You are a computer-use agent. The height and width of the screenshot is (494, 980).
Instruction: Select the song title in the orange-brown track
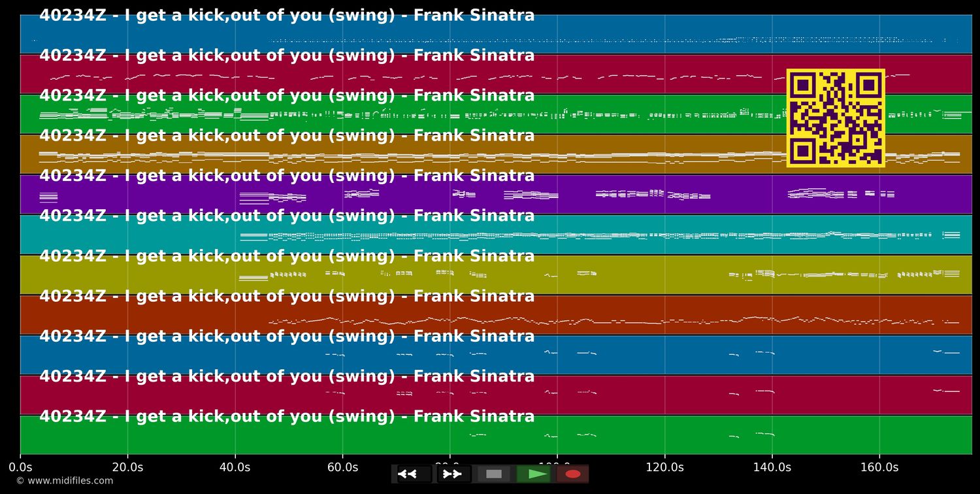pos(287,136)
